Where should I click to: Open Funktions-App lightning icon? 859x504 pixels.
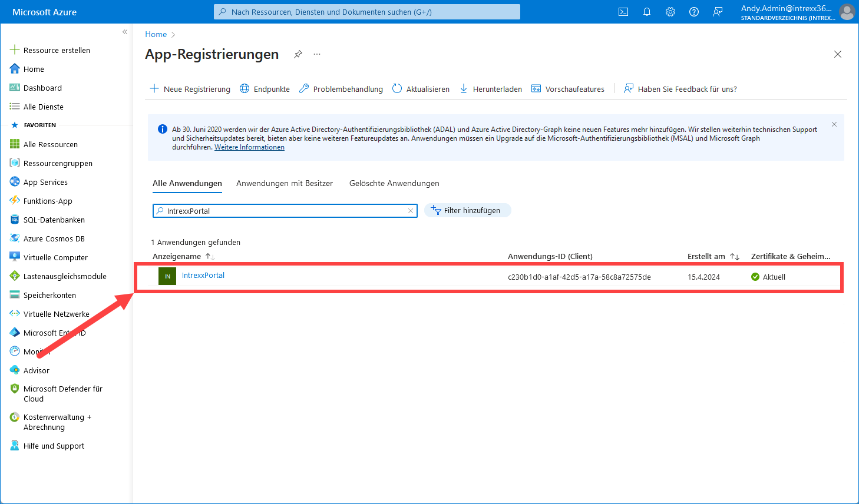click(x=15, y=201)
